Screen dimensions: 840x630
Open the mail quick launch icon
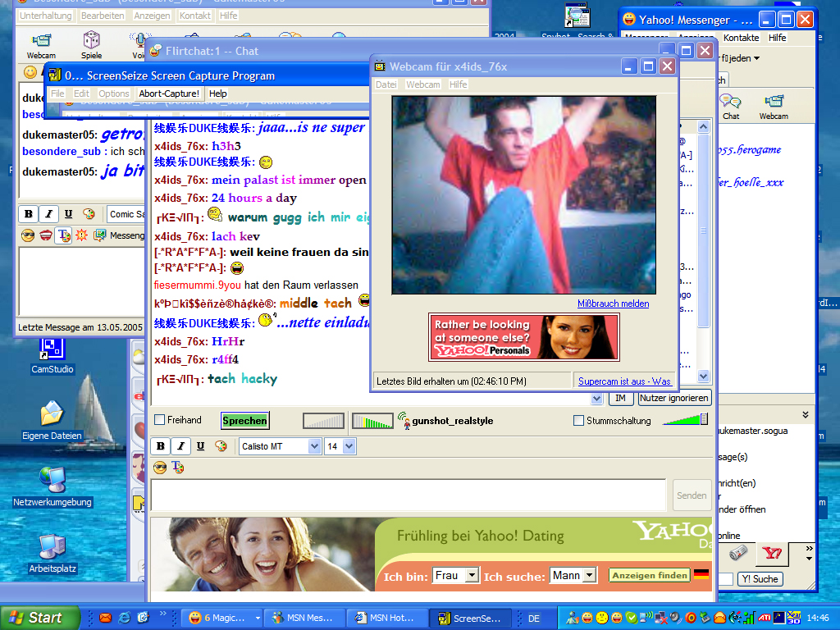[x=106, y=618]
